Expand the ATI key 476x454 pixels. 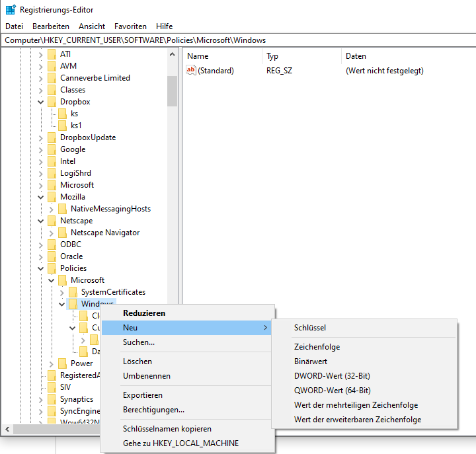[41, 55]
